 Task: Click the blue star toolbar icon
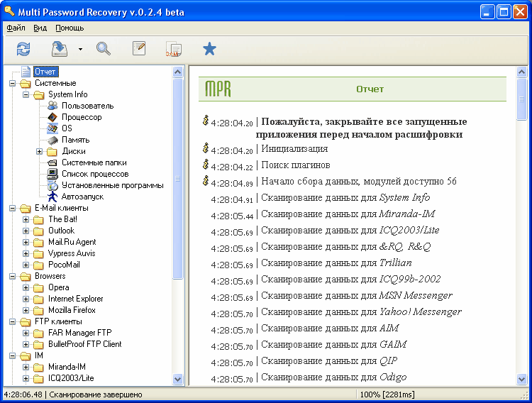tap(209, 48)
